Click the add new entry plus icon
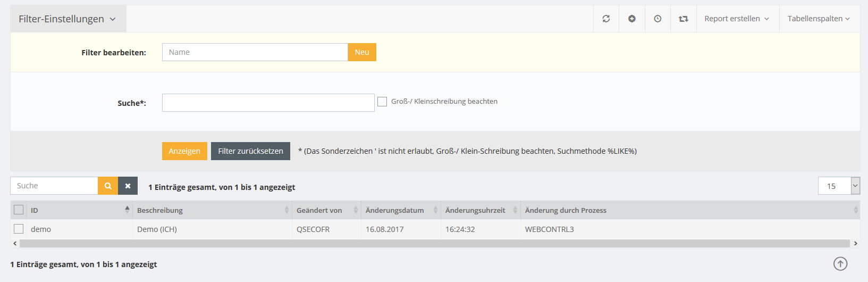This screenshot has width=868, height=282. click(632, 19)
